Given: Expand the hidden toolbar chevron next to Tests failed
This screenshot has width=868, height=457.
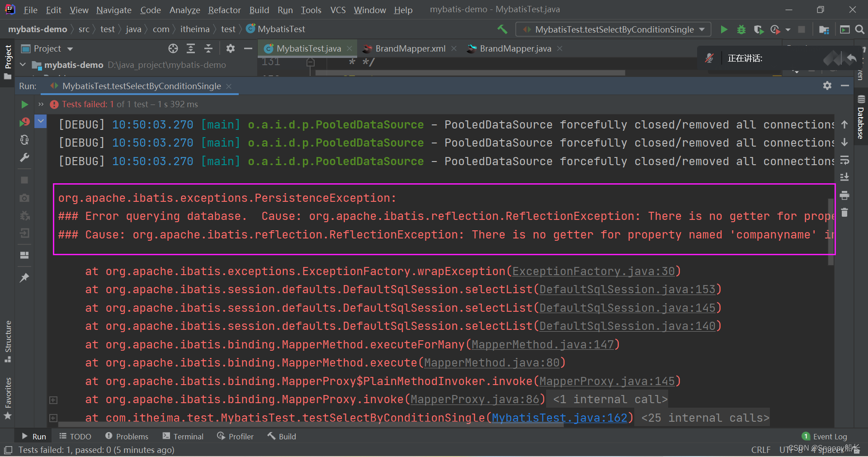Looking at the screenshot, I should pyautogui.click(x=41, y=105).
